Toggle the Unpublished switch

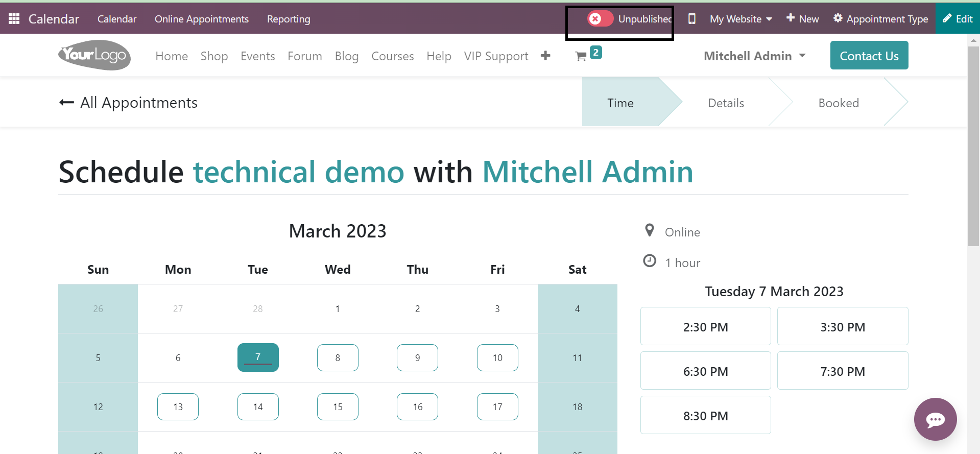point(600,19)
